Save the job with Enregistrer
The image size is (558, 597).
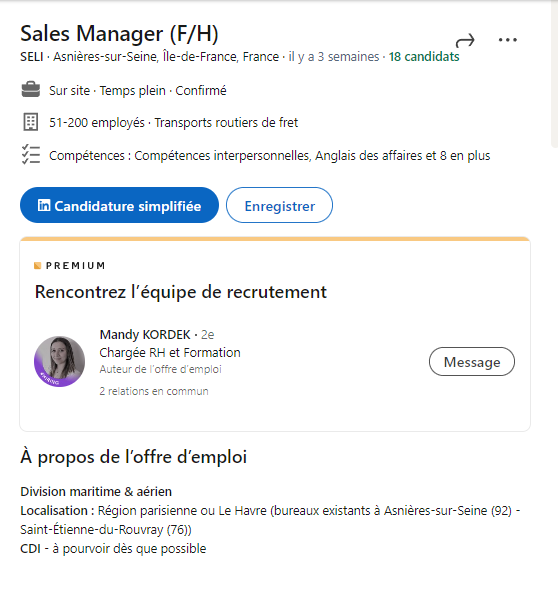pos(279,205)
